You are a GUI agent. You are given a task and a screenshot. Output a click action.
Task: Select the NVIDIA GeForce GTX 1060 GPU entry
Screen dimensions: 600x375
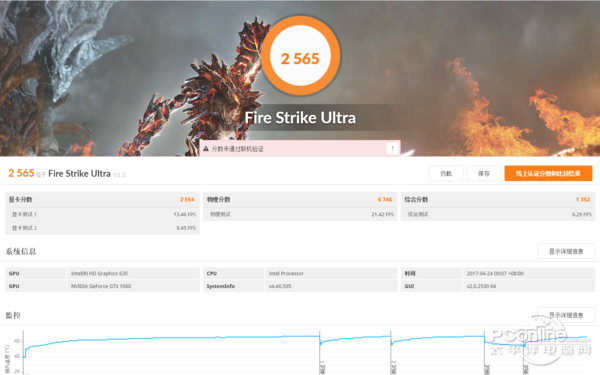point(102,286)
